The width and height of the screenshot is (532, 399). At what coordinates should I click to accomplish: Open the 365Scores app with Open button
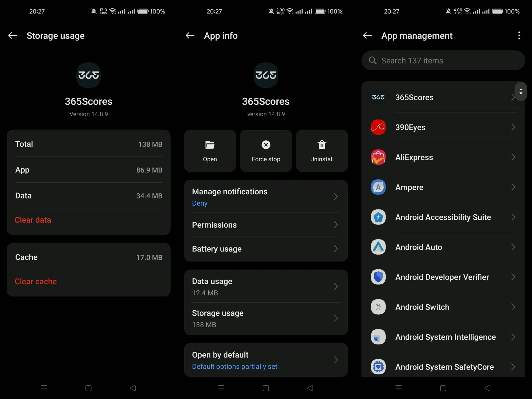click(x=210, y=151)
